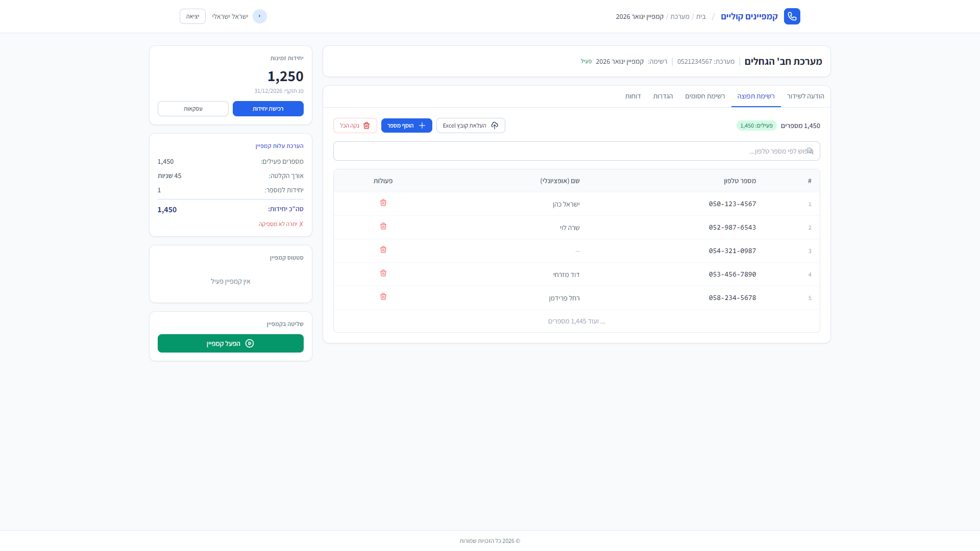The height and width of the screenshot is (551, 980).
Task: Click the user avatar circle
Action: (259, 16)
